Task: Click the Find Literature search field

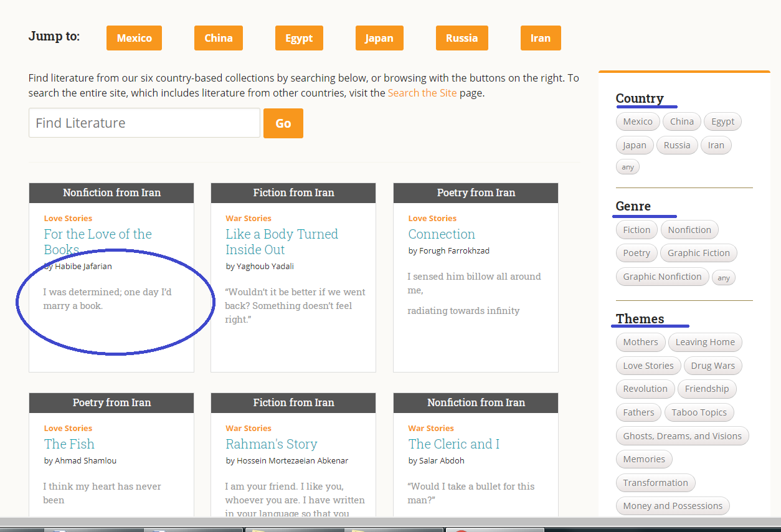Action: pyautogui.click(x=144, y=123)
